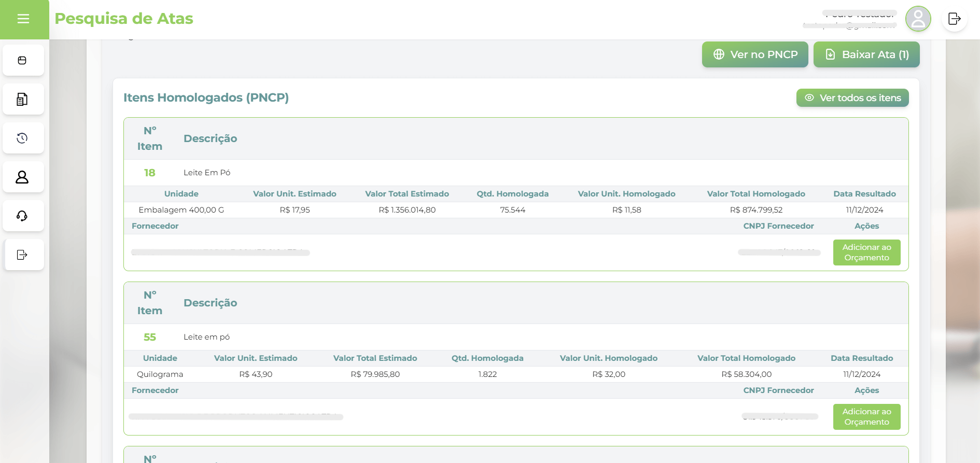980x463 pixels.
Task: Show all items via Ver todos os itens
Action: (852, 97)
